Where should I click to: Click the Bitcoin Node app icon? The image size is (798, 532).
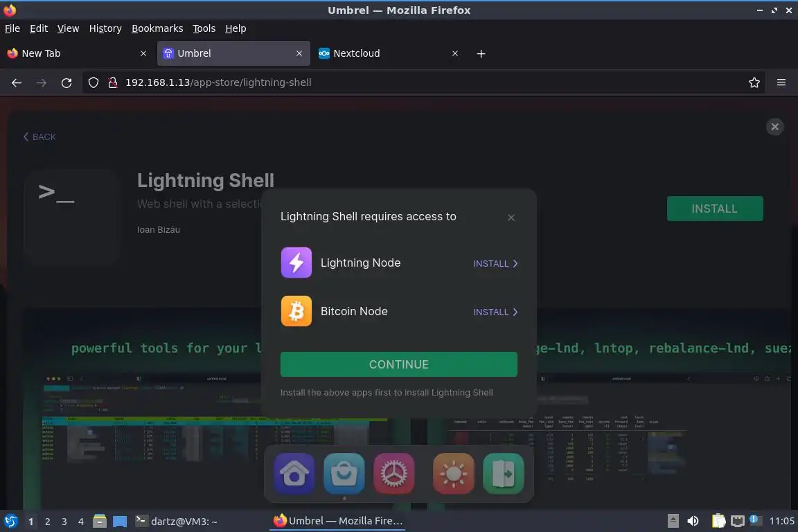click(296, 311)
